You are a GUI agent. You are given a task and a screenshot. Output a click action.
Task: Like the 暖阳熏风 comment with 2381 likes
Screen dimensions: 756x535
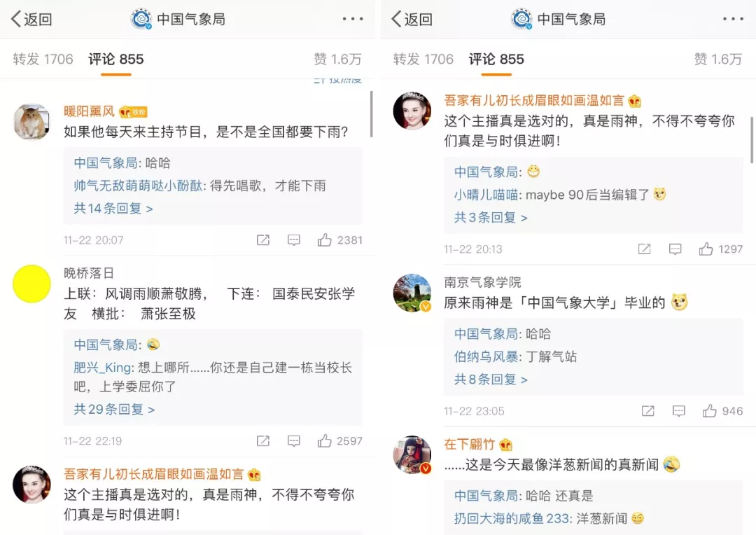325,239
